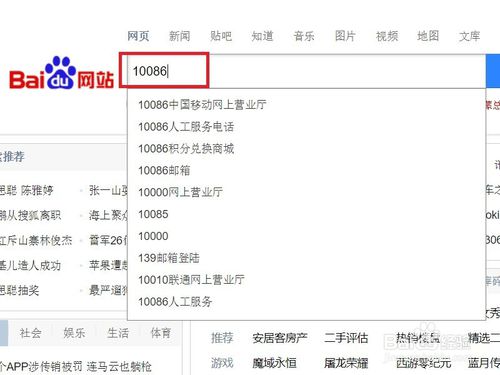Open the 魔域永恒 game link
Image resolution: width=500 pixels, height=375 pixels.
tap(274, 363)
